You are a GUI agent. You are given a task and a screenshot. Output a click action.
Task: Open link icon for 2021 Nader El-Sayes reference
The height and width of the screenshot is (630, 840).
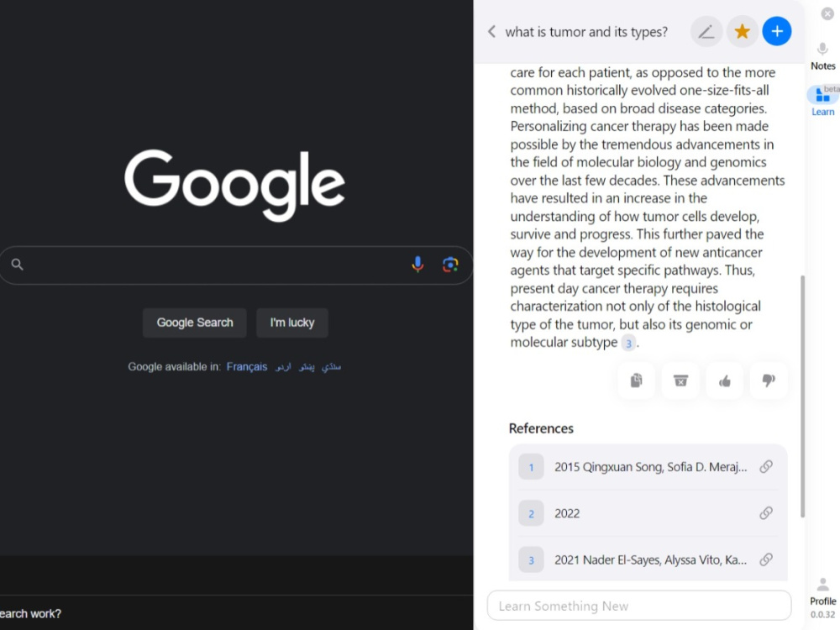766,559
